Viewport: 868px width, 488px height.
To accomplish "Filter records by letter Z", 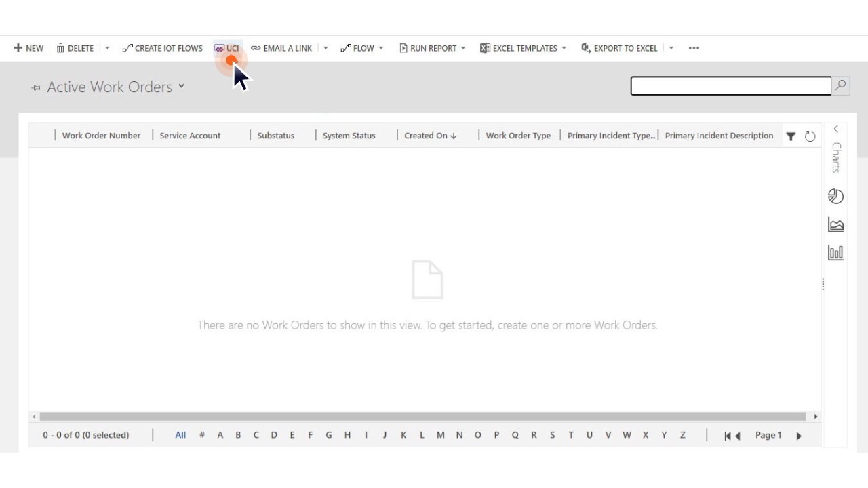I will tap(683, 435).
